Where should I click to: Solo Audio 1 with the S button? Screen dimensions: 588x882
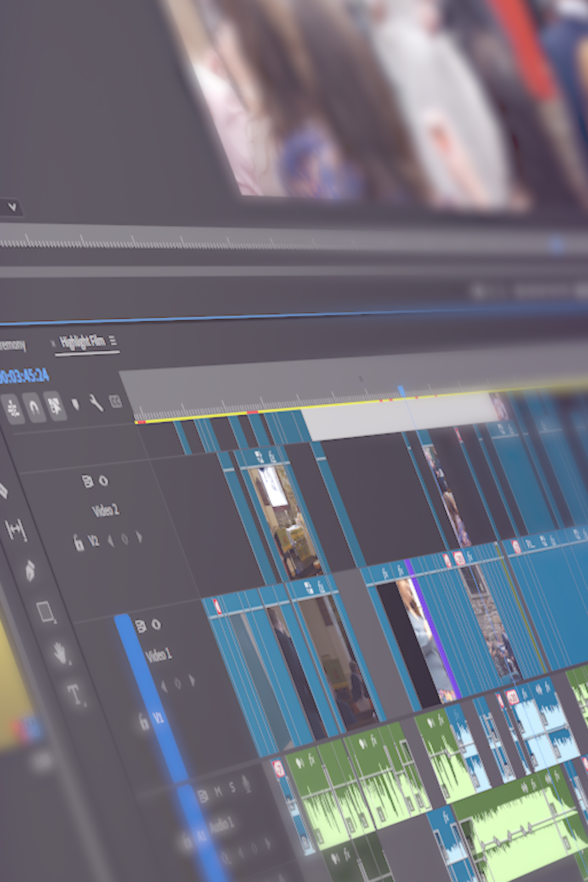233,788
